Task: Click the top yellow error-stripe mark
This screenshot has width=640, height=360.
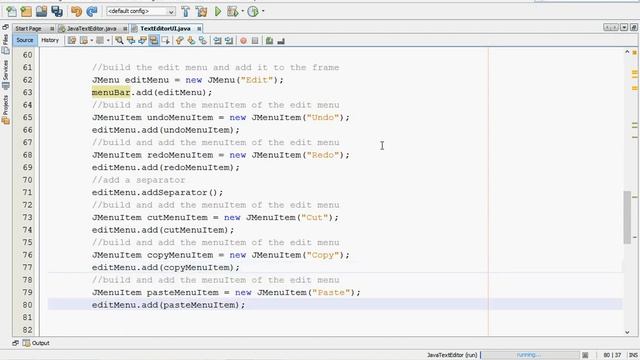Action: pos(635,53)
